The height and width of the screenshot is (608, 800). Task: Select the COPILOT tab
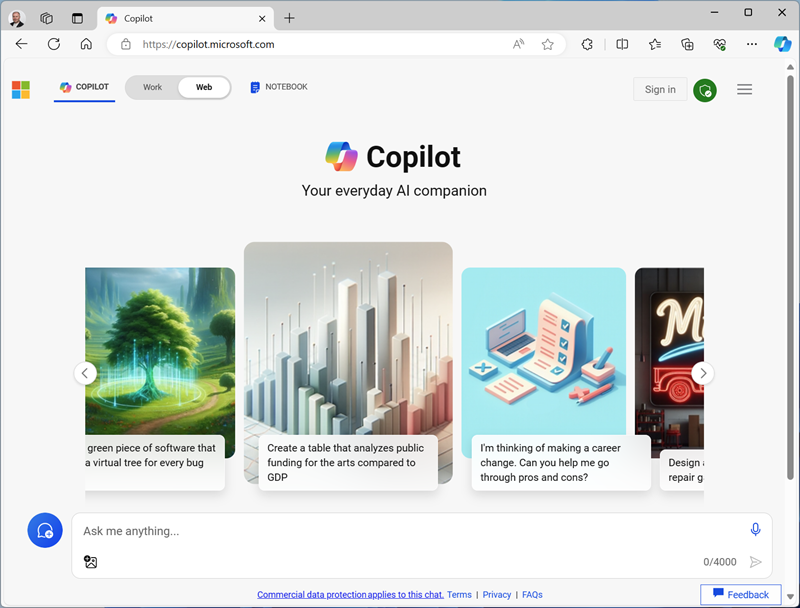(84, 87)
